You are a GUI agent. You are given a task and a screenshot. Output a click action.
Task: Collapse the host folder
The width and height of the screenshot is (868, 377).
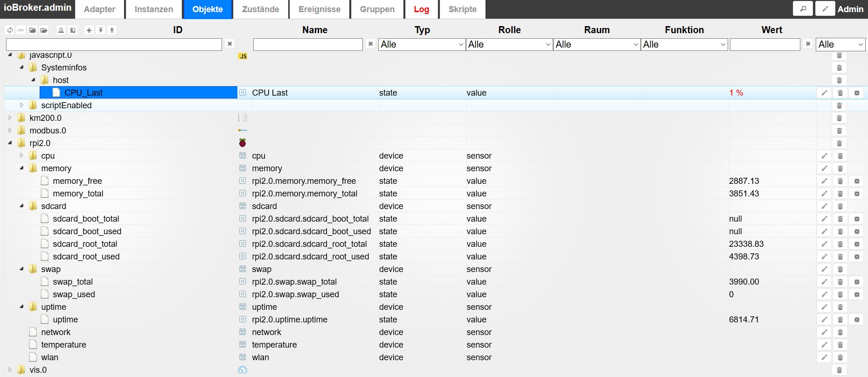pyautogui.click(x=33, y=80)
